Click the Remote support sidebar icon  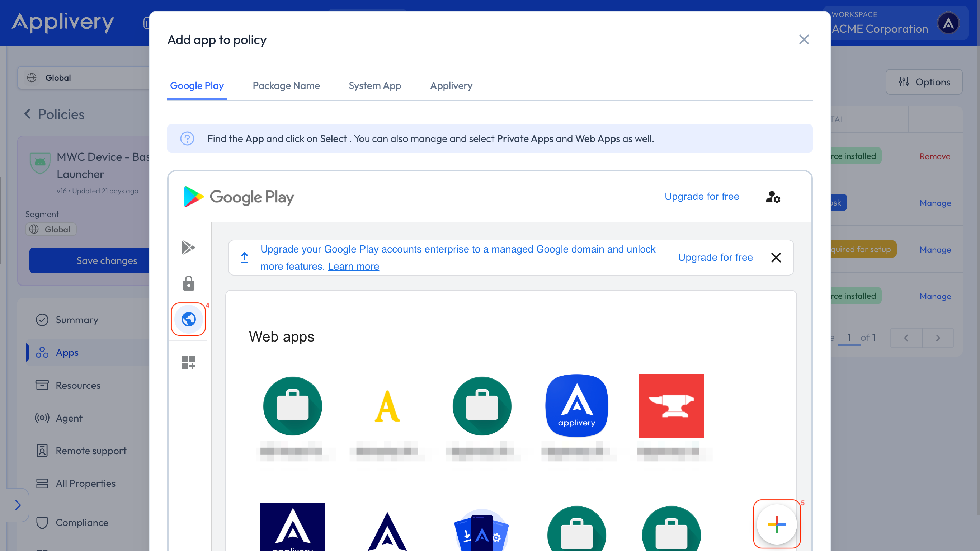point(42,451)
